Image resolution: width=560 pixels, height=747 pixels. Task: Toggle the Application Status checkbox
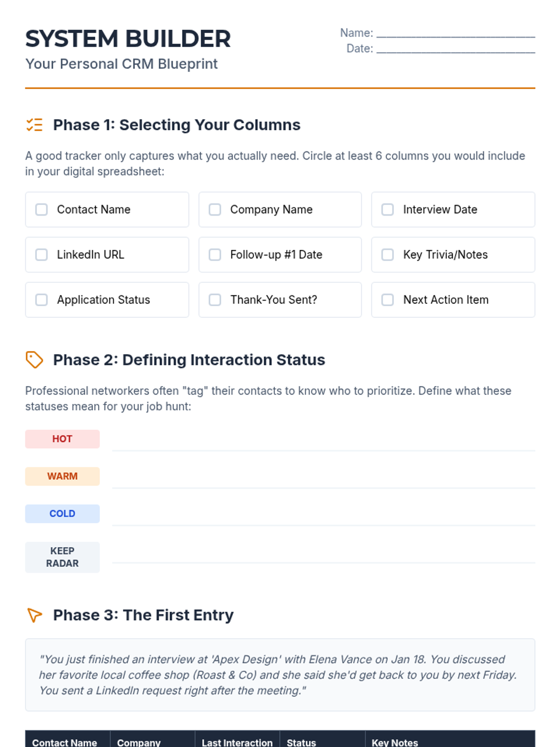click(42, 300)
